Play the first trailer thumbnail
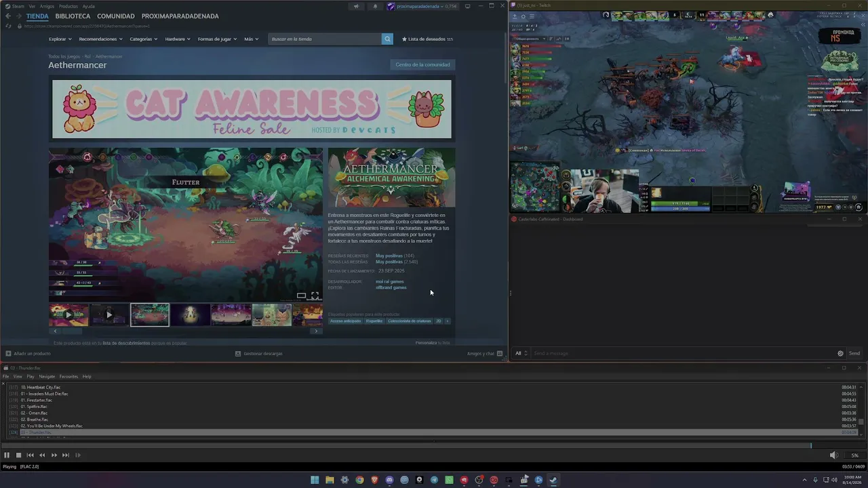 pos(68,315)
